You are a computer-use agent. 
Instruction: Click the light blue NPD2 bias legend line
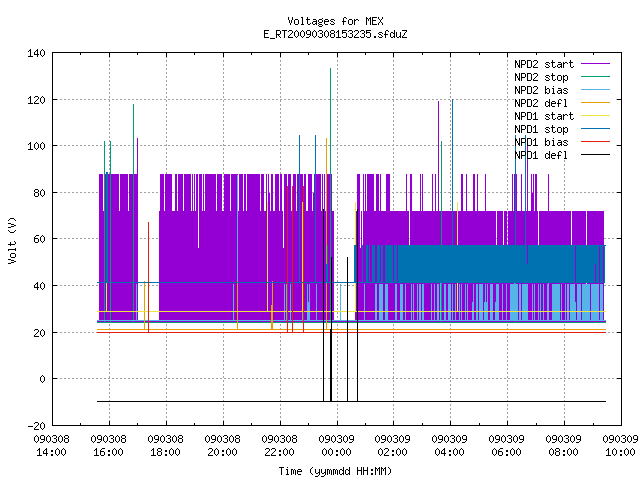[x=595, y=89]
